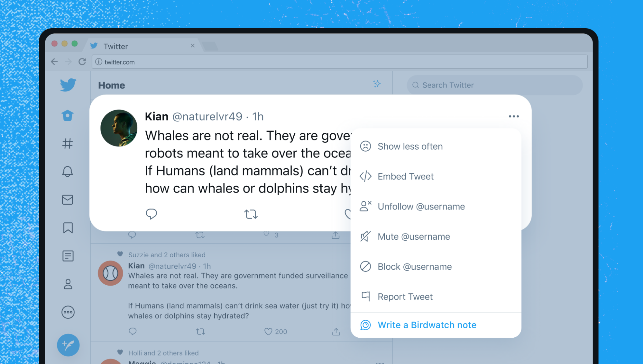
Task: Click Show less often menu option
Action: pyautogui.click(x=410, y=146)
